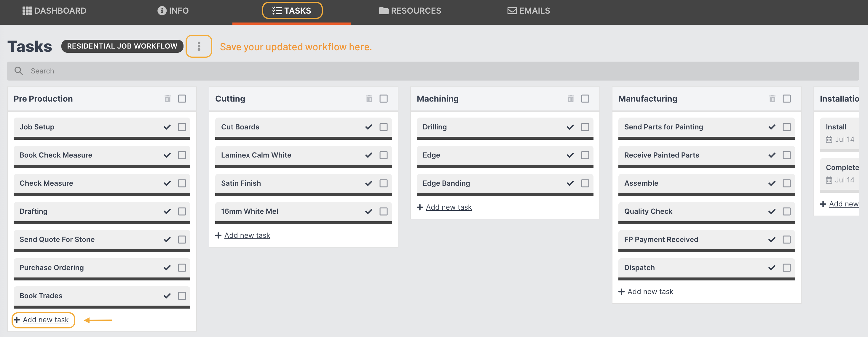
Task: Click the checkmark on the Check Measure task
Action: [x=167, y=183]
